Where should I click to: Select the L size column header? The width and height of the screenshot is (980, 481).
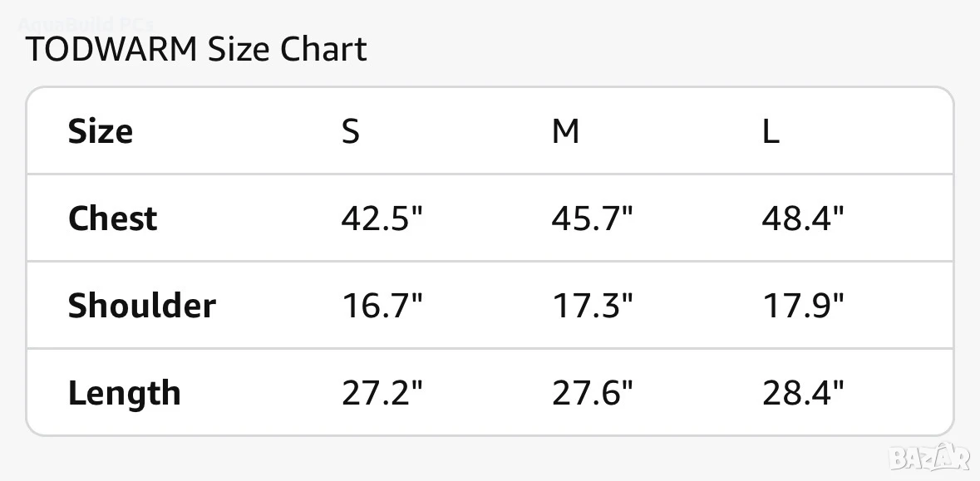[771, 132]
